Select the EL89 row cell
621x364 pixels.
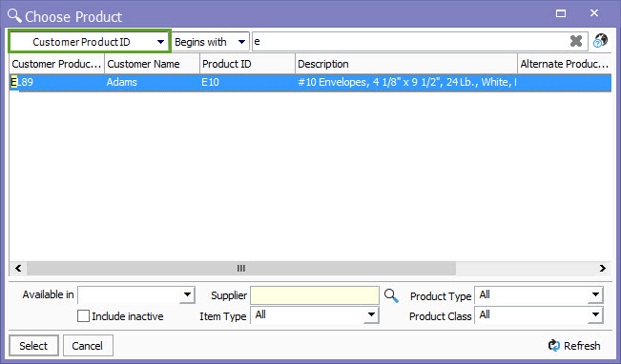point(56,82)
